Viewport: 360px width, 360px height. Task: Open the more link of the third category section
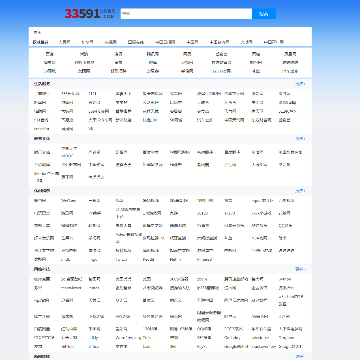coord(300,191)
